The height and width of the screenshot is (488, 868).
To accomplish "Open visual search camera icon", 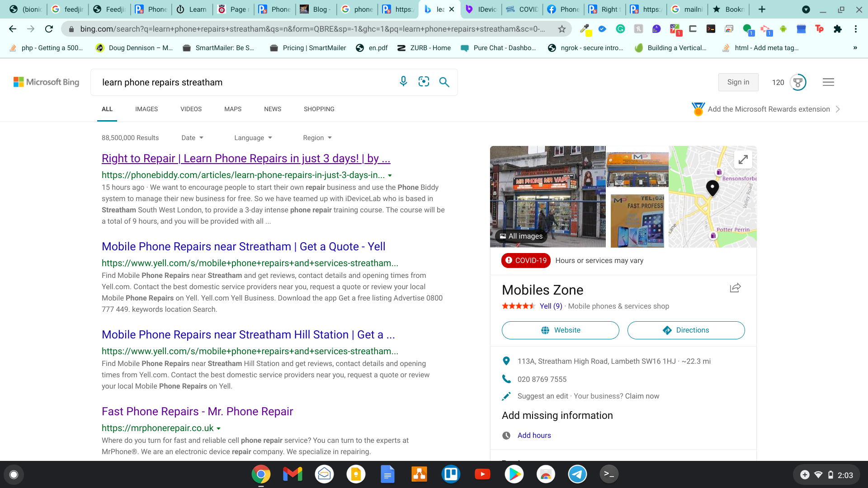I will 424,82.
